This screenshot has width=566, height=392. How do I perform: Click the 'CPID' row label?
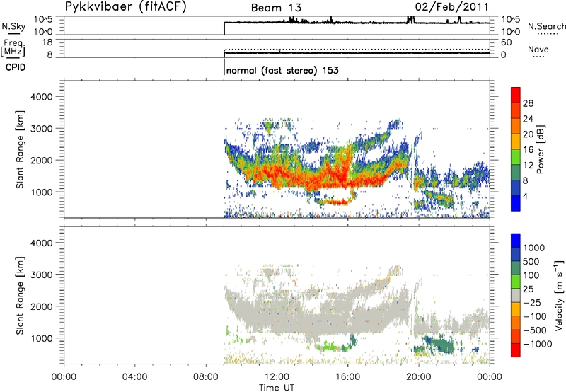(16, 67)
